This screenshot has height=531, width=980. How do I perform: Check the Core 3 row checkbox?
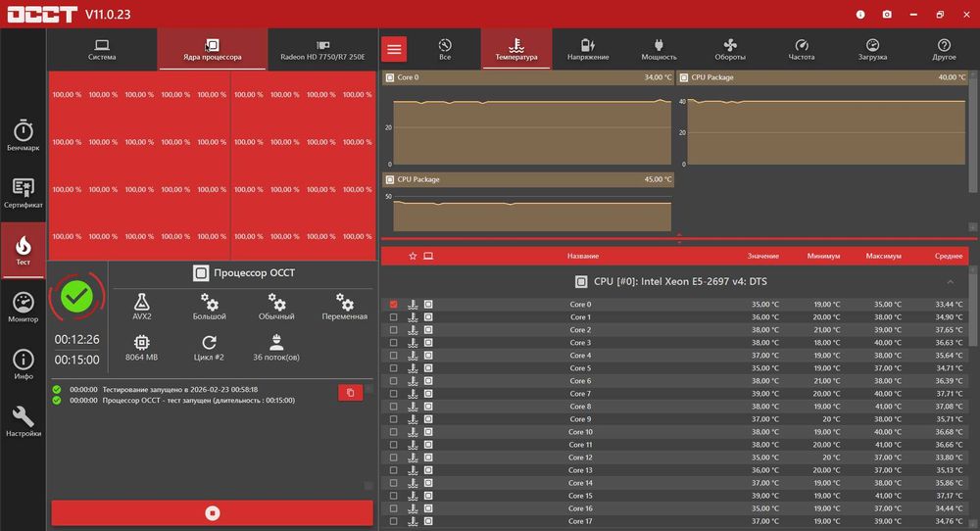(x=393, y=342)
